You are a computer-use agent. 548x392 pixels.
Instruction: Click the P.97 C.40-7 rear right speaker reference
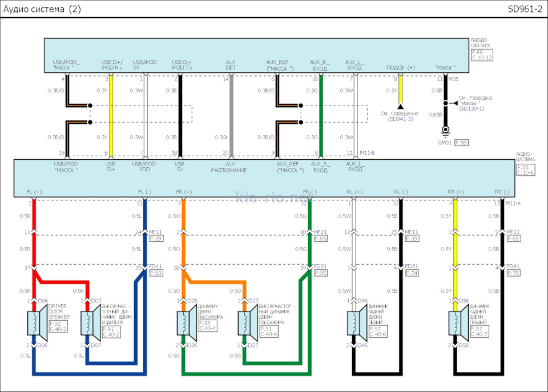[479, 331]
